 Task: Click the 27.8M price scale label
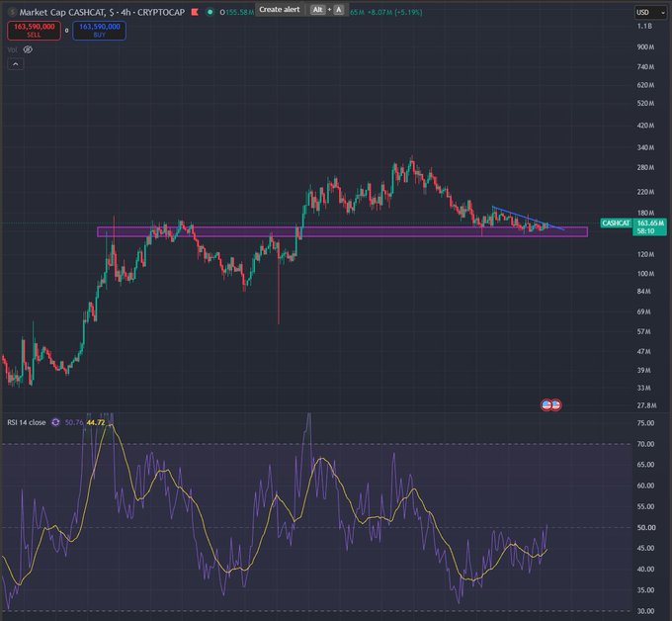click(x=646, y=405)
